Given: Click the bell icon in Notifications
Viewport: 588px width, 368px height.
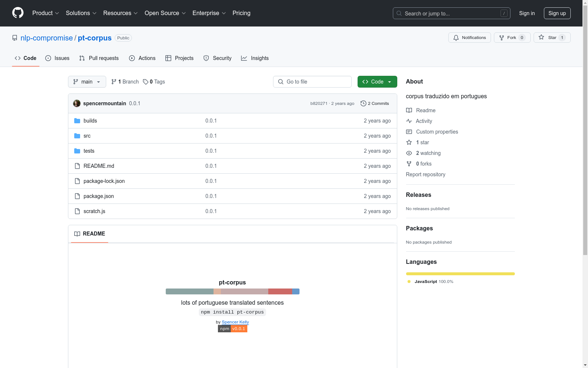Looking at the screenshot, I should tap(456, 38).
